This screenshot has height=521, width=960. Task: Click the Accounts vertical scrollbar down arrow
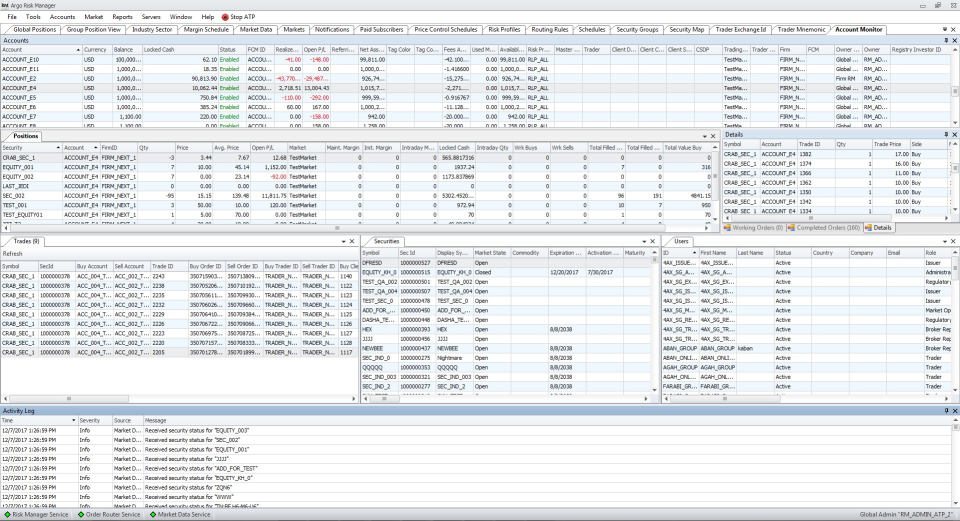pyautogui.click(x=954, y=123)
